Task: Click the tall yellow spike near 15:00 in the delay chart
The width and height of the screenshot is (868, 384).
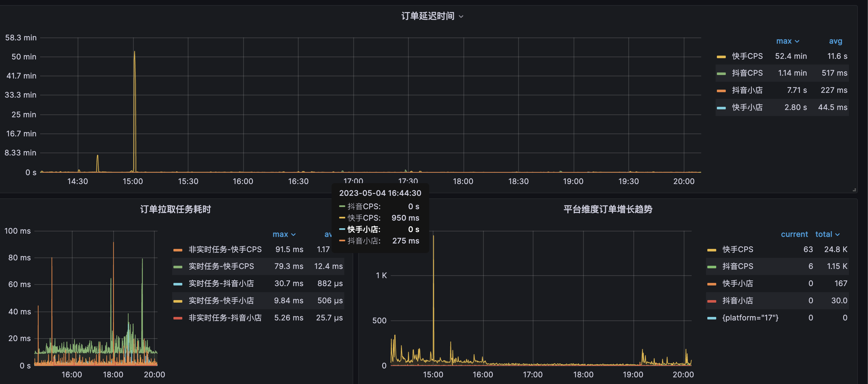Action: click(135, 111)
